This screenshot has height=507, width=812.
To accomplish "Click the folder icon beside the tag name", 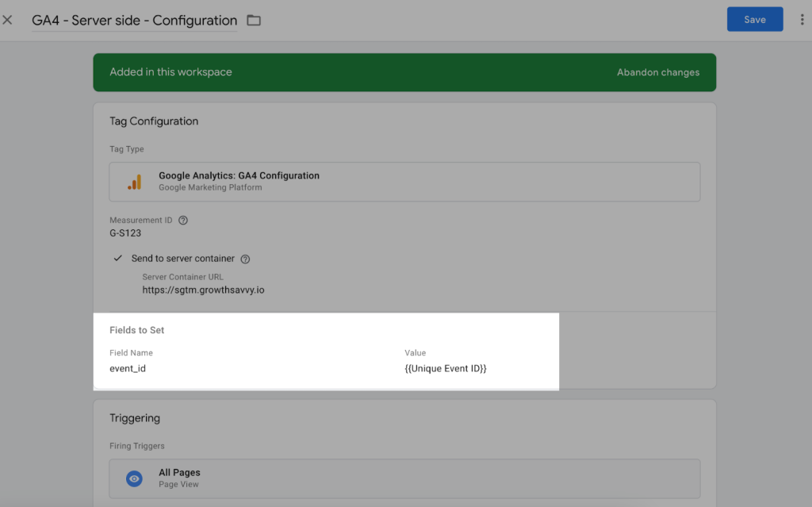I will (x=254, y=20).
